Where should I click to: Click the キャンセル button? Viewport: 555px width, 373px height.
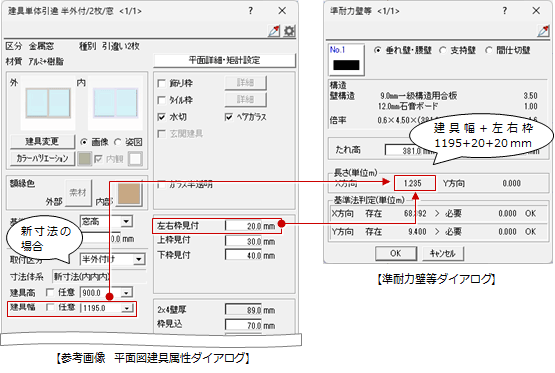pyautogui.click(x=442, y=253)
